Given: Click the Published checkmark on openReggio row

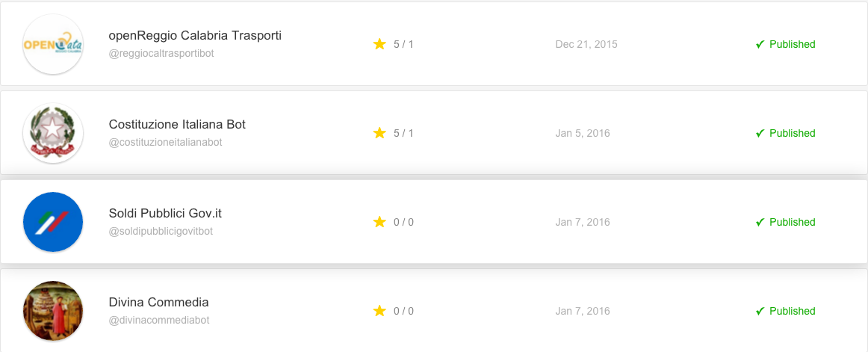Looking at the screenshot, I should tap(760, 44).
